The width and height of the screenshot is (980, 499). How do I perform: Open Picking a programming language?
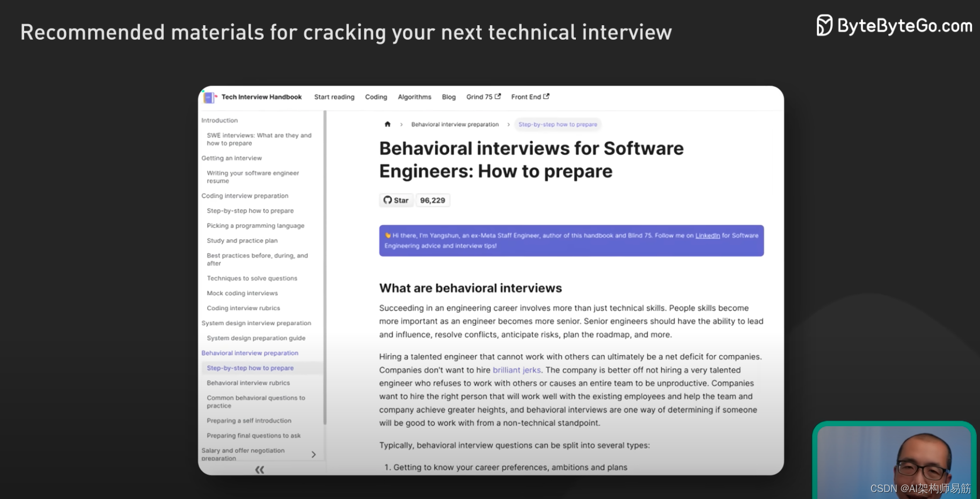click(x=255, y=226)
